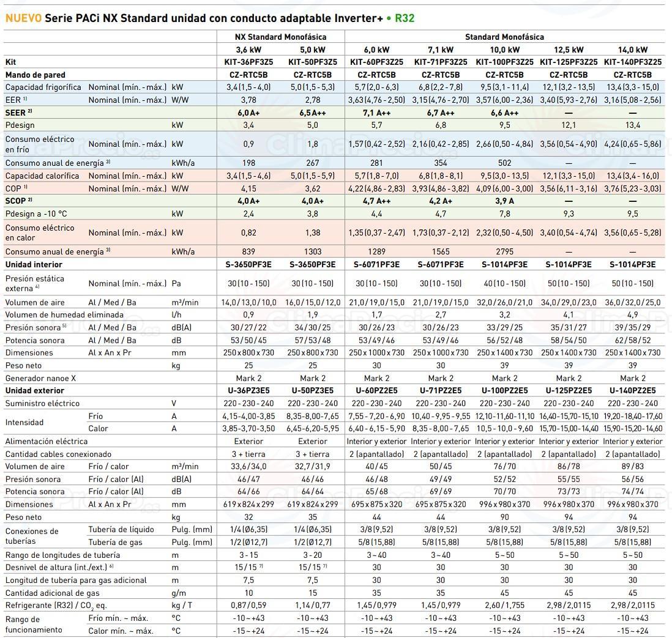Click the 'Alimentación eléctrica' row label
This screenshot has width=672, height=638.
(x=47, y=441)
